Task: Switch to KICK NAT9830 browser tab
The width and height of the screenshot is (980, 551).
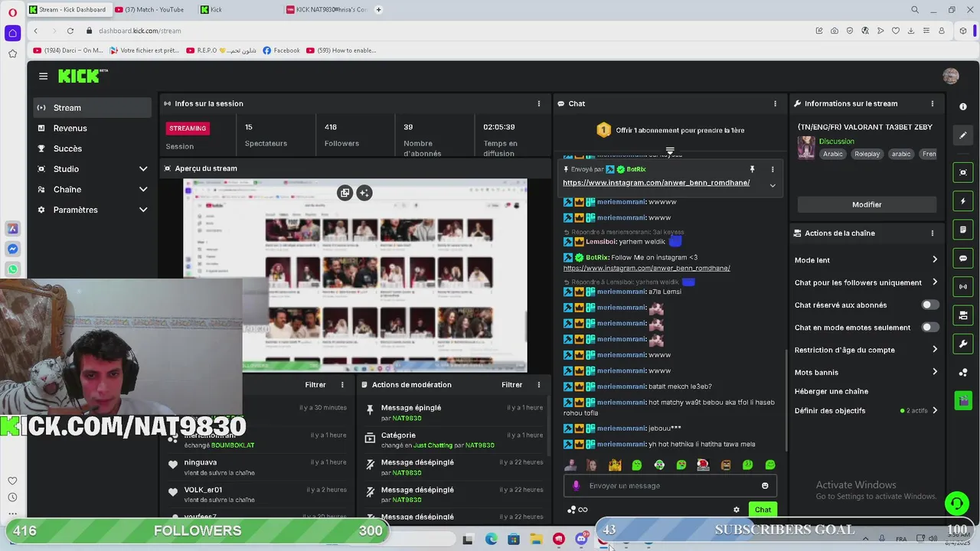Action: click(x=328, y=10)
